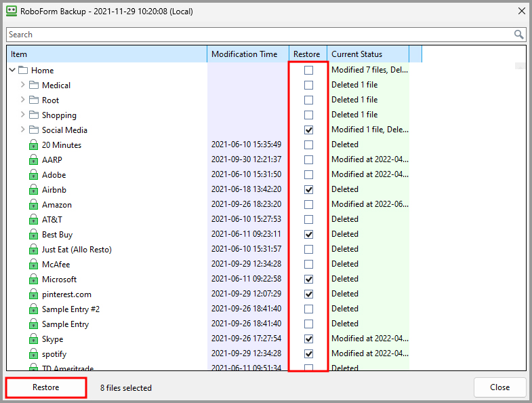Click the Shopping folder icon
This screenshot has width=532, height=403.
coord(34,115)
